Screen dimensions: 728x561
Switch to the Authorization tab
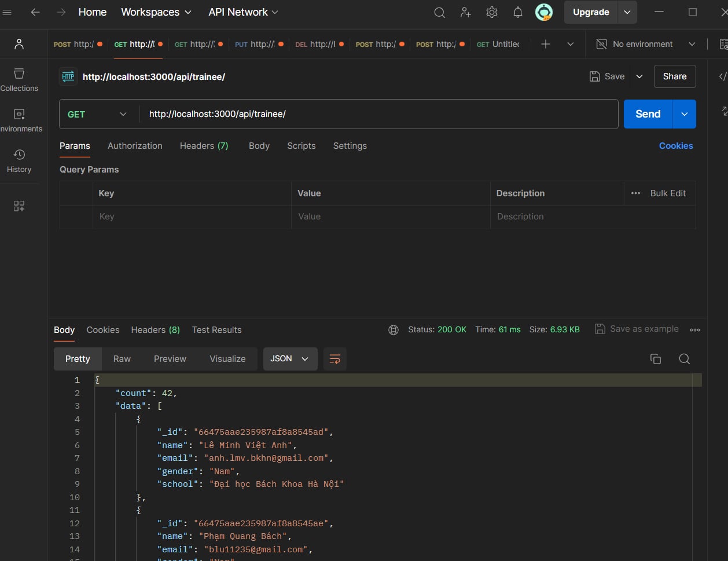[x=135, y=146]
